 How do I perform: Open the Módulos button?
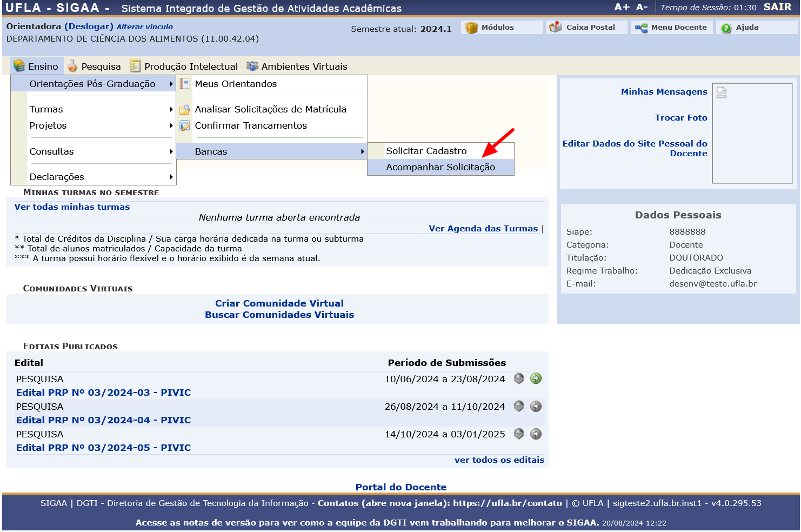(502, 28)
